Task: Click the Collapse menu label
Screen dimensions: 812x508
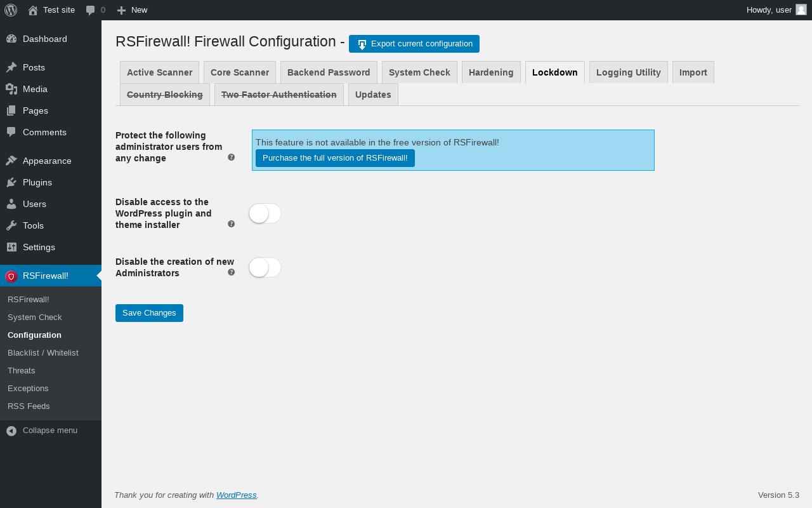Action: 50,431
